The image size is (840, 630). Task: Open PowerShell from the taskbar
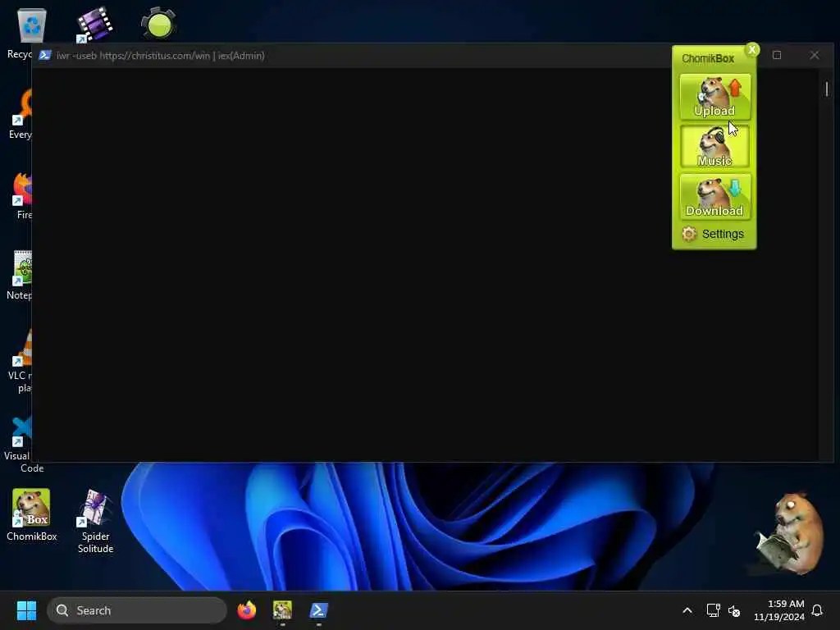(x=318, y=610)
